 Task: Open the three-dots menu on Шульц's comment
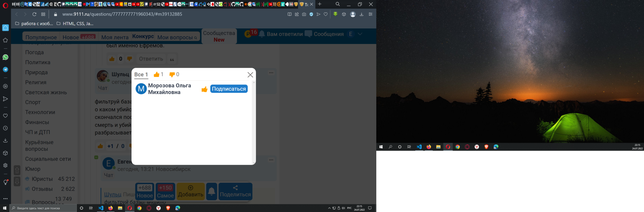pyautogui.click(x=271, y=73)
